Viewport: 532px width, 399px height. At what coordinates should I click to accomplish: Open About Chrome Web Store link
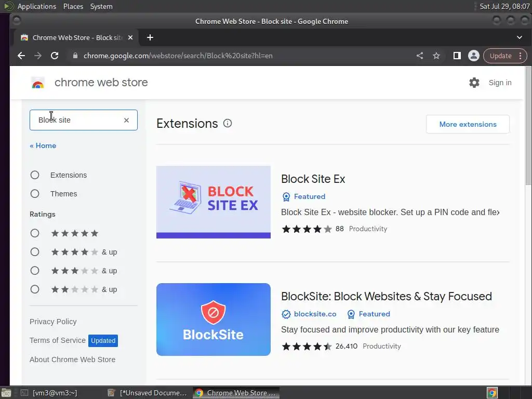pyautogui.click(x=72, y=360)
